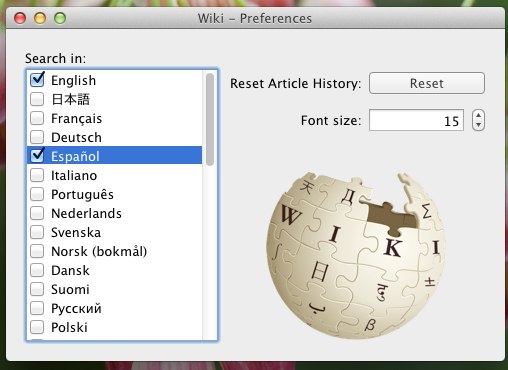Select the Suomi row label

tap(70, 289)
